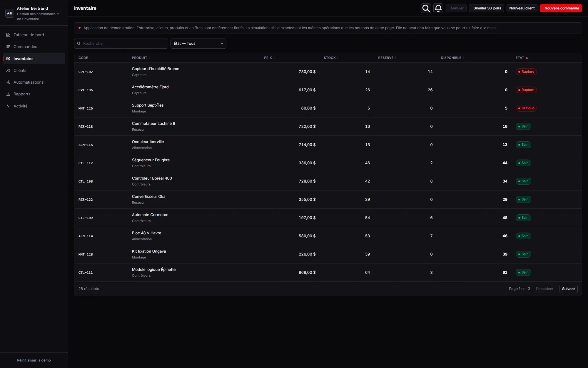Viewport: 588px width, 368px height.
Task: Click the Rupture badge for CPT-102
Action: (x=526, y=72)
